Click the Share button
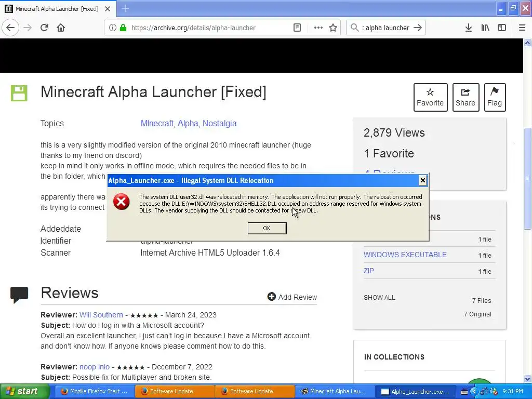This screenshot has height=399, width=532. coord(465,97)
